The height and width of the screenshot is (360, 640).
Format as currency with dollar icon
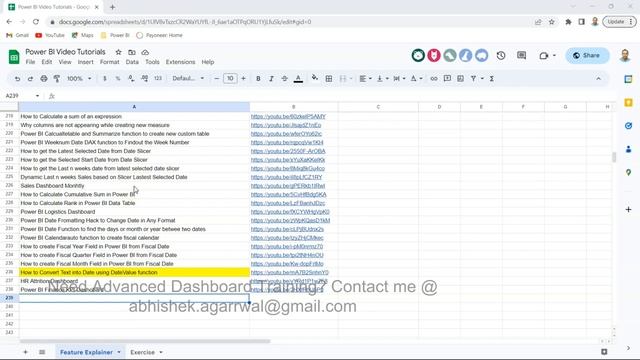(105, 78)
